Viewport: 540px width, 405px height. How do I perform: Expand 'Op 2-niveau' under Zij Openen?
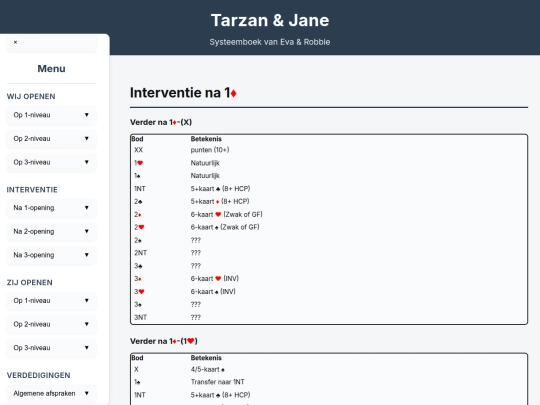(x=51, y=324)
